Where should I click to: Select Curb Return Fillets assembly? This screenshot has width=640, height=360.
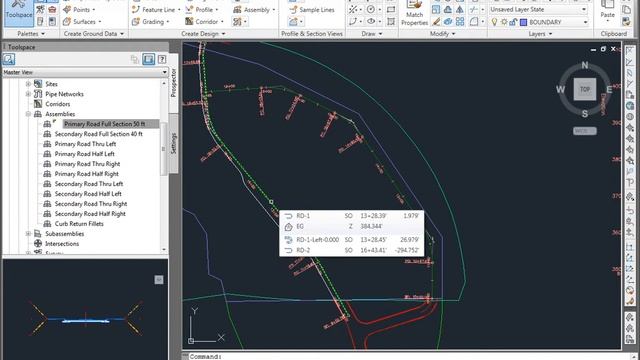coord(79,224)
